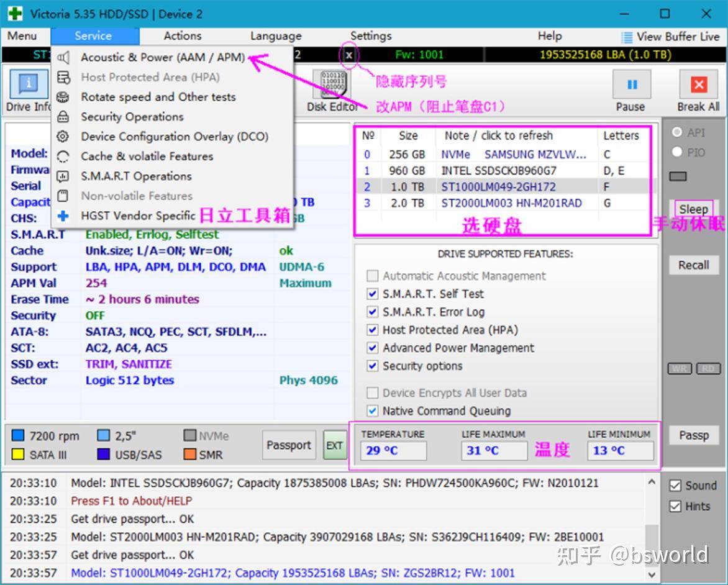Select the INTEL SSDSCKJB960G7 drive row

[503, 171]
